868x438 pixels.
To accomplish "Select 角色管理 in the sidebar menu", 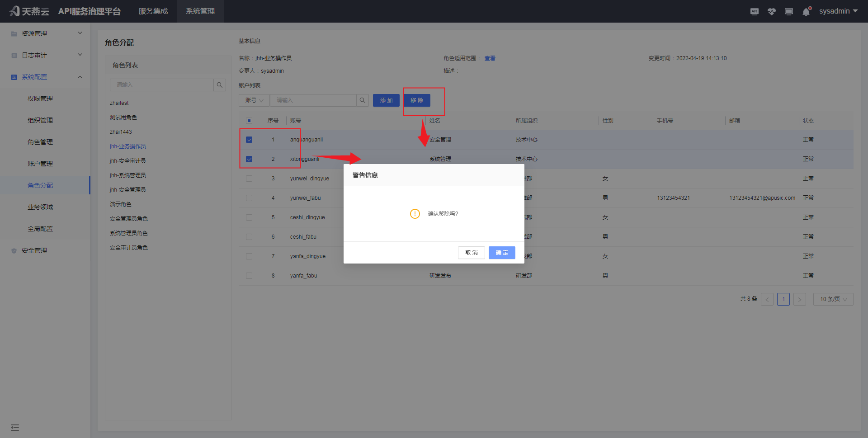I will click(x=40, y=141).
